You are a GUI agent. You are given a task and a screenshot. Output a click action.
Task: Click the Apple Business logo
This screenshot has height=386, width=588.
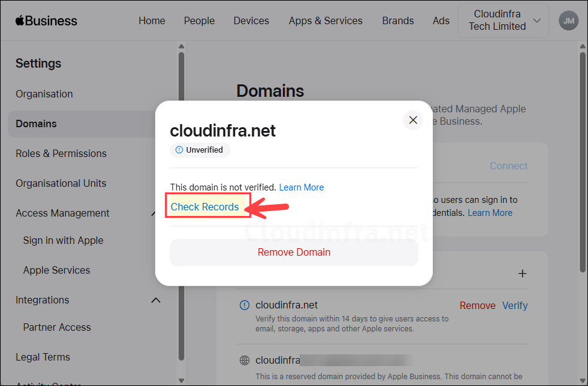(46, 20)
